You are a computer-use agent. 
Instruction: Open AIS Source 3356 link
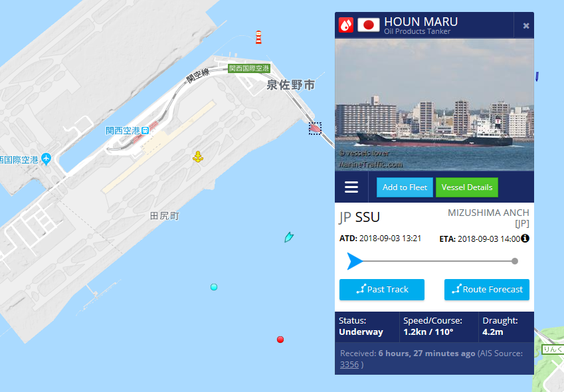click(349, 365)
